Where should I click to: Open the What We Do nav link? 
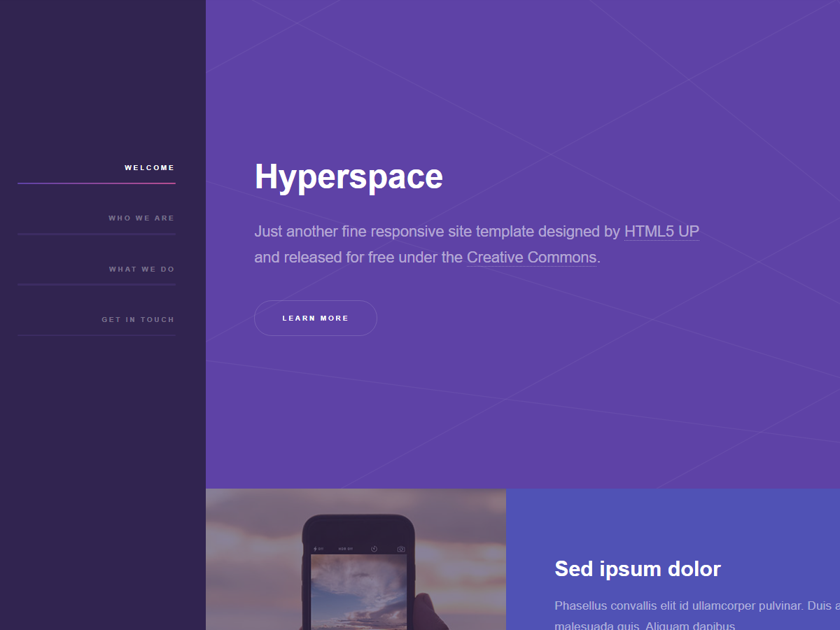point(97,269)
